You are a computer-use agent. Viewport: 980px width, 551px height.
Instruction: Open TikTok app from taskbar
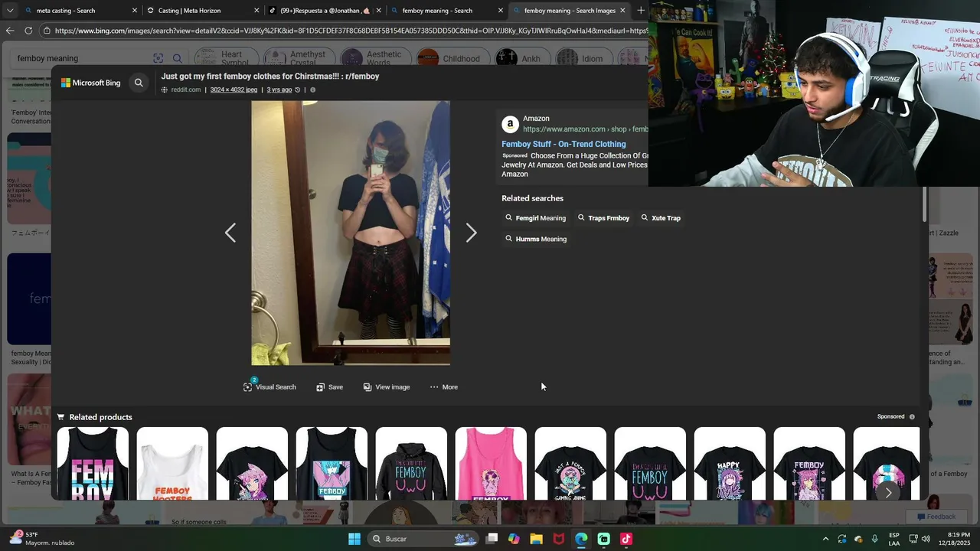coord(626,539)
